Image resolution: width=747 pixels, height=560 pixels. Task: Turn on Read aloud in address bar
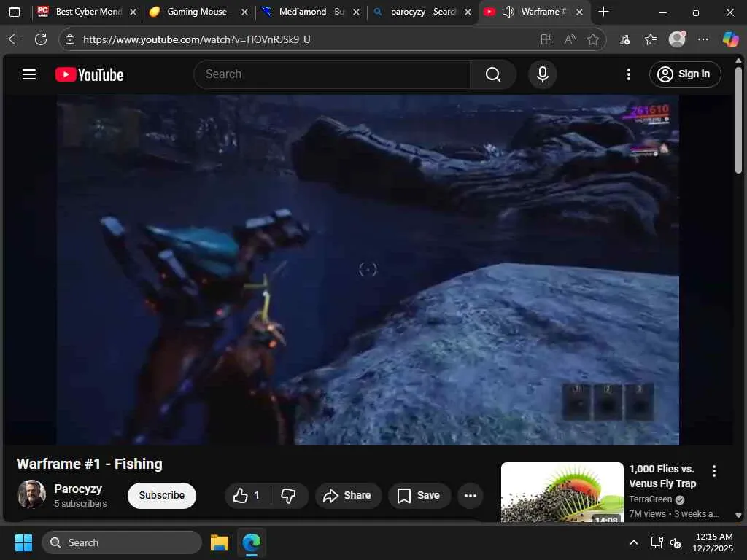(570, 39)
